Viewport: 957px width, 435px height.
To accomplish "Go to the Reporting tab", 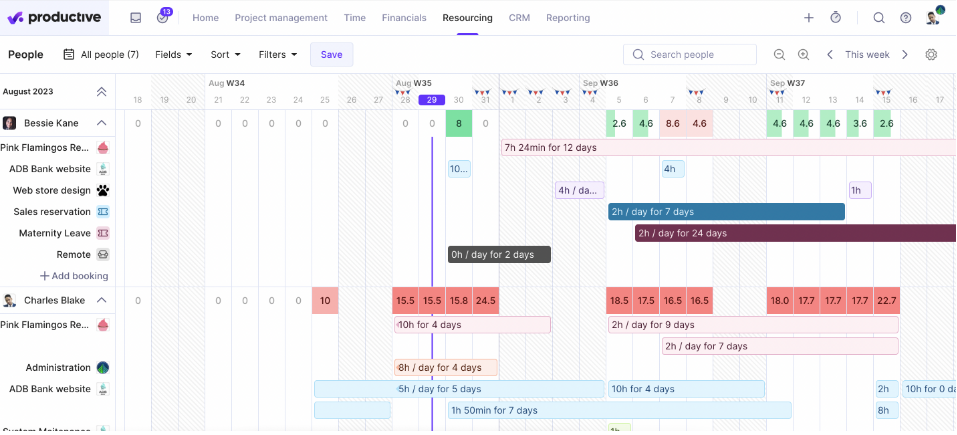I will [568, 18].
